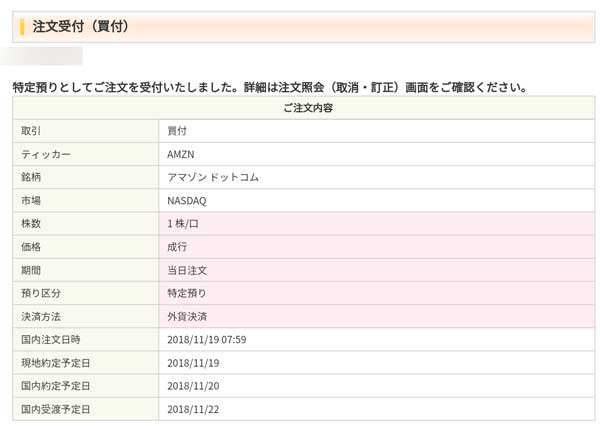
Task: Click the 2018/11/19 07:59 order timestamp
Action: [x=207, y=340]
